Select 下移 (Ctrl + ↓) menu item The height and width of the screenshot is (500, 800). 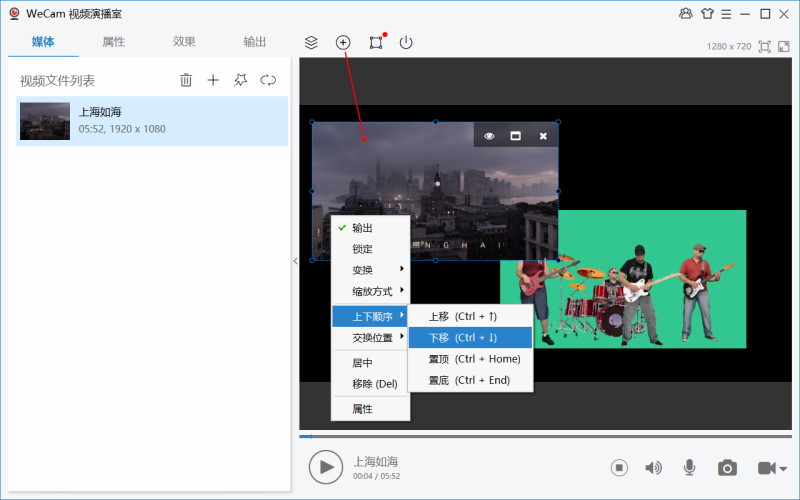[469, 337]
